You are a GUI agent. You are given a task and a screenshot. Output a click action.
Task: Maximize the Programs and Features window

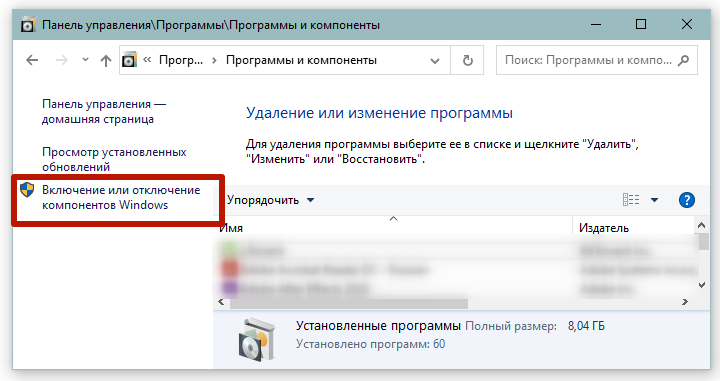click(x=641, y=24)
